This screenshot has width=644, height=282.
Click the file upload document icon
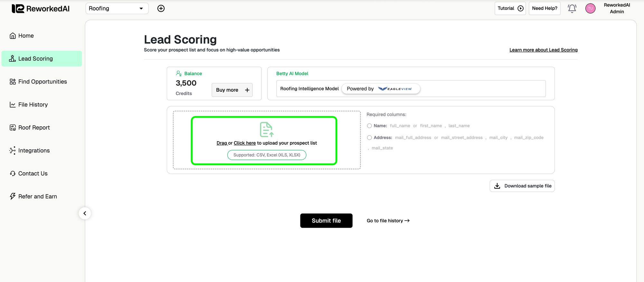click(x=266, y=130)
